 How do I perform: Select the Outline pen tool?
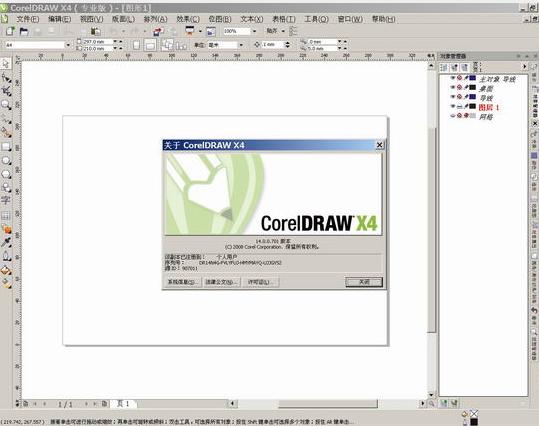pyautogui.click(x=6, y=256)
